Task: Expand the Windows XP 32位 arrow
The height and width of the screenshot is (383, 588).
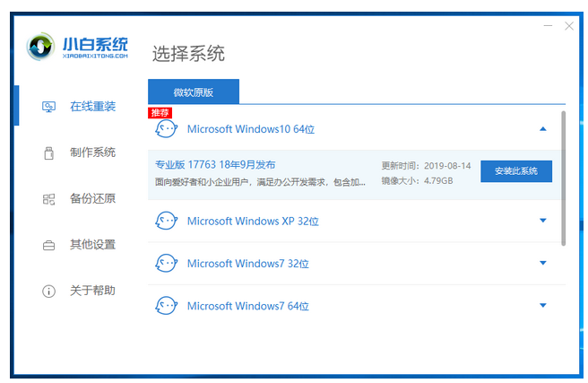Action: click(x=542, y=221)
